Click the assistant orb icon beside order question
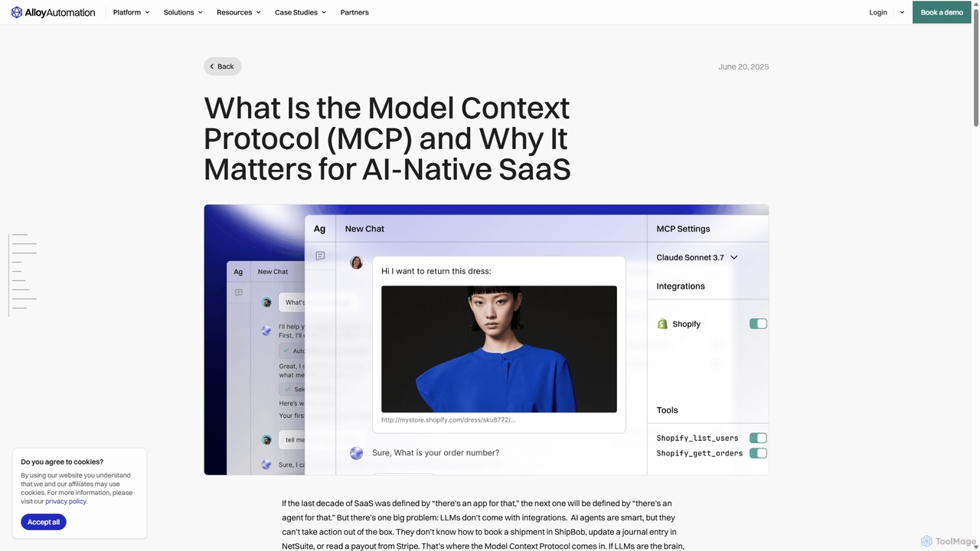The width and height of the screenshot is (980, 551). [356, 453]
